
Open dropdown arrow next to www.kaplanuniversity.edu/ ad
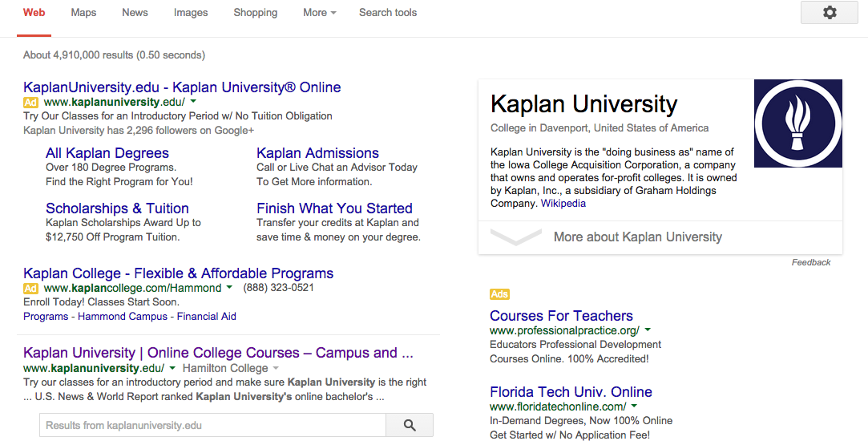tap(193, 102)
